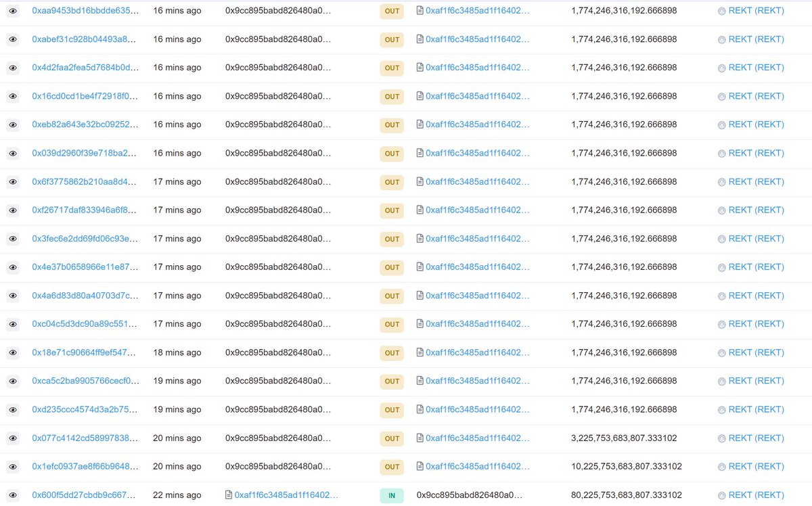Click contract file icon in 0x6f3775862b210aa8d4 row

point(420,182)
